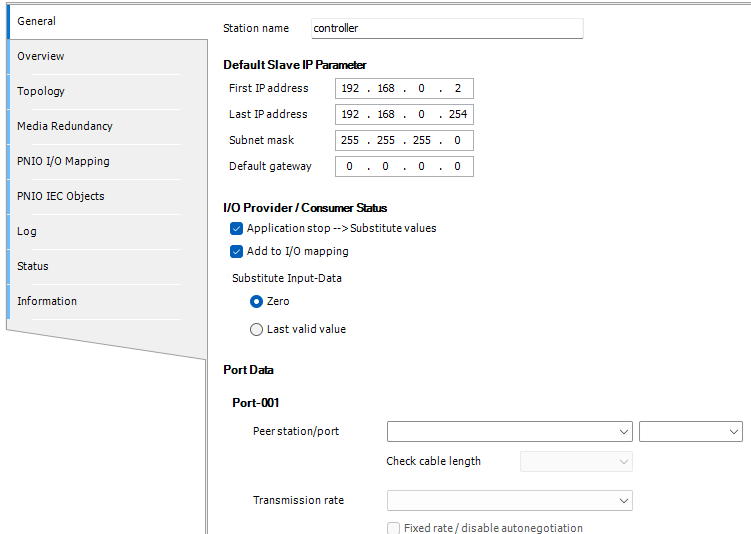Viewport: 751px width, 534px height.
Task: Click the First IP address field
Action: point(404,89)
